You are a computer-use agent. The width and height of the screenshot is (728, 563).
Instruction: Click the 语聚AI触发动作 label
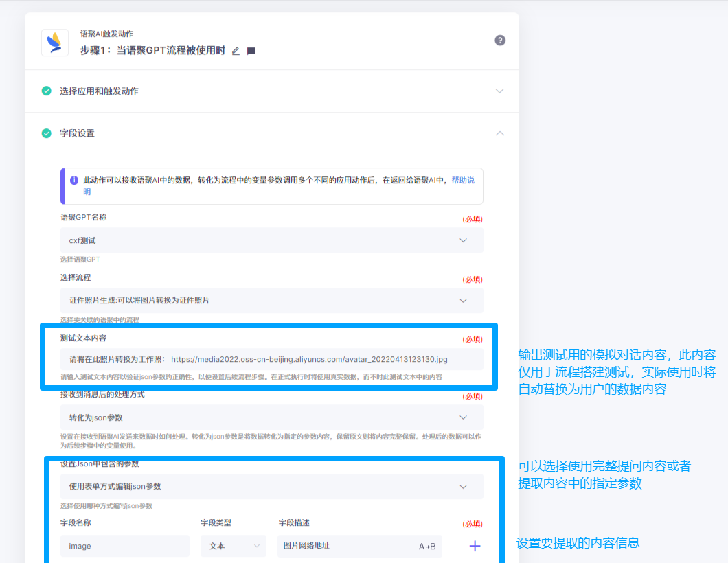click(x=106, y=34)
